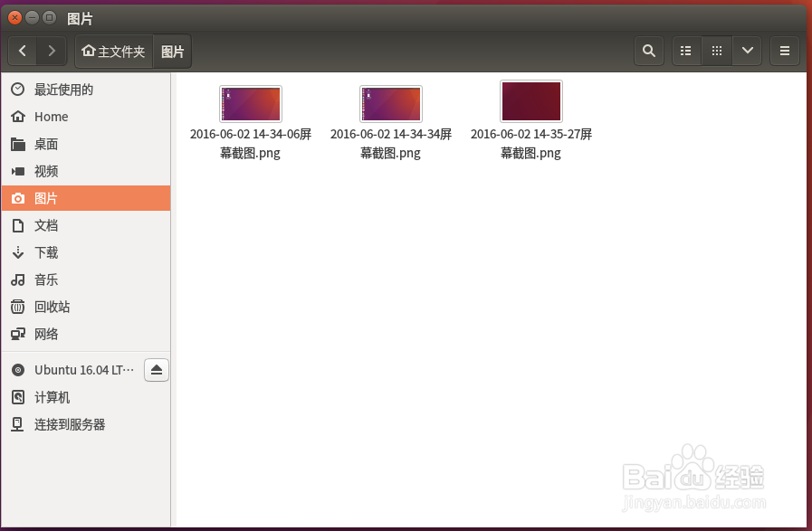Open search with the magnifier icon
Viewport: 812px width, 531px height.
click(648, 51)
